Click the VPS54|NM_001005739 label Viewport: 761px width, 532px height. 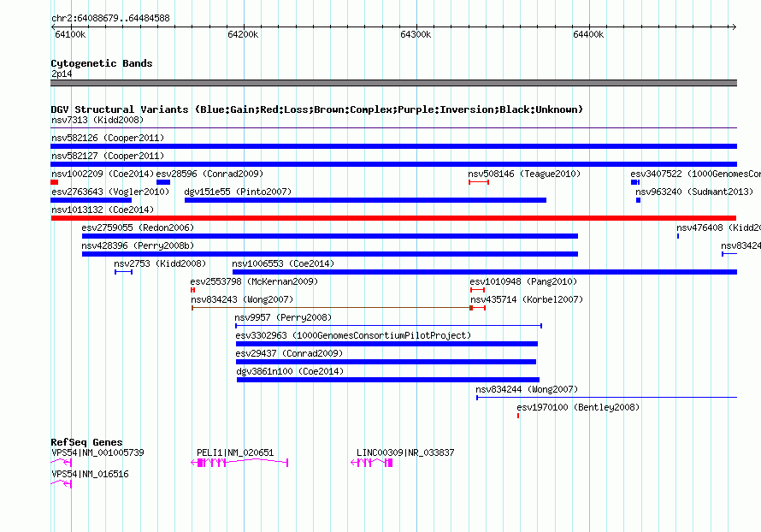[97, 452]
